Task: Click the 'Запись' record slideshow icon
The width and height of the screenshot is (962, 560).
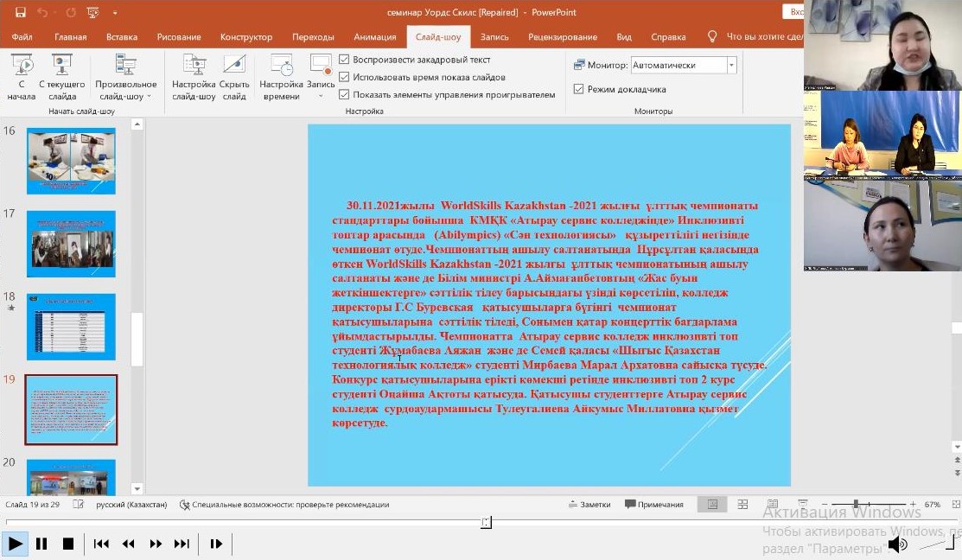Action: (x=321, y=64)
